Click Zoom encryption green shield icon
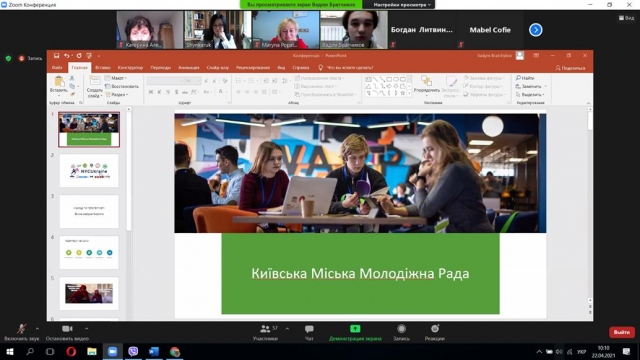Viewport: 640px width, 360px height. click(8, 58)
